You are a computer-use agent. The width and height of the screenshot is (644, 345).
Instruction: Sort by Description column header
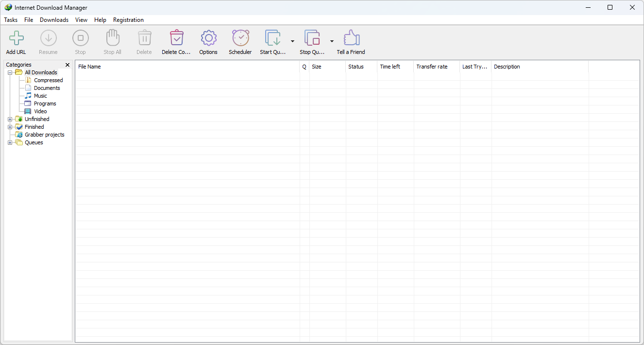tap(540, 67)
